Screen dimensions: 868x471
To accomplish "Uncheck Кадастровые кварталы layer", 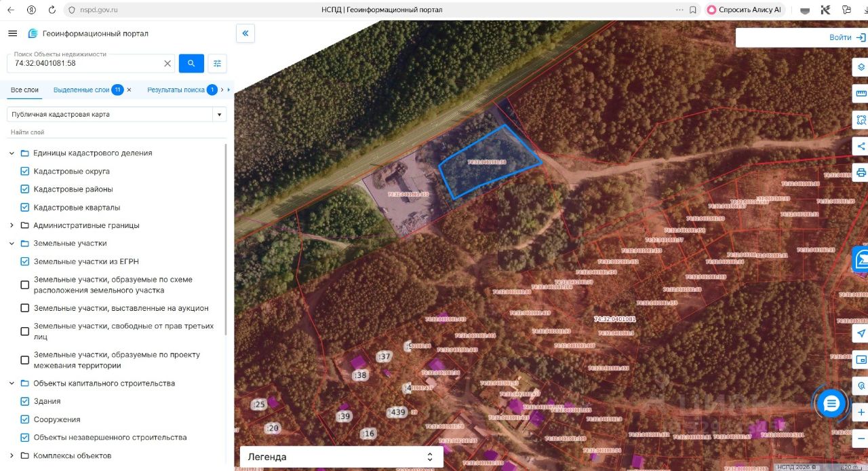I will pyautogui.click(x=25, y=207).
